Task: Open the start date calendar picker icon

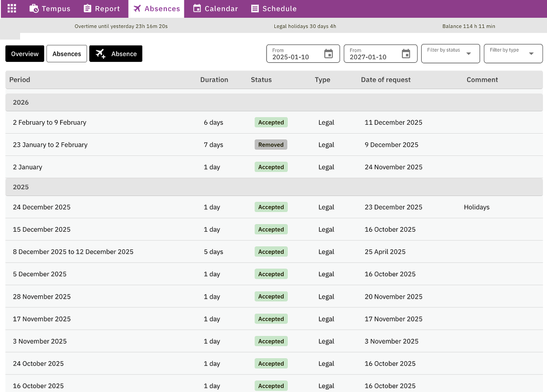Action: pyautogui.click(x=328, y=54)
